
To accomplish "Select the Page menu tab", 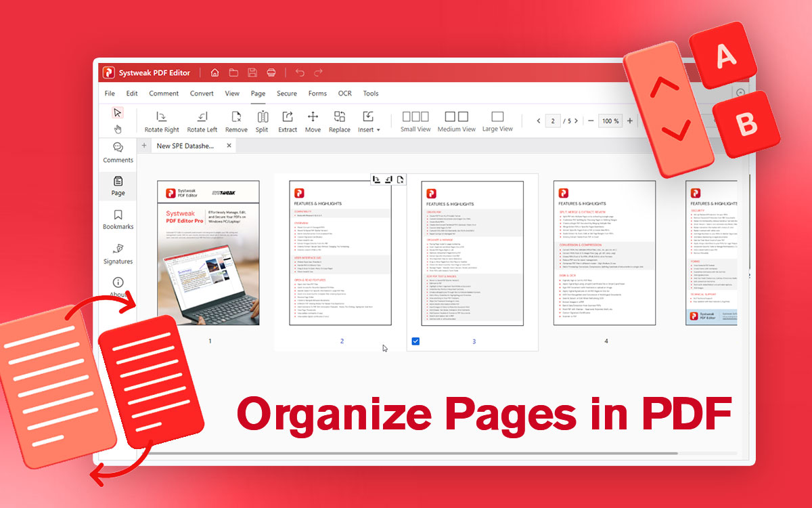I will click(258, 93).
